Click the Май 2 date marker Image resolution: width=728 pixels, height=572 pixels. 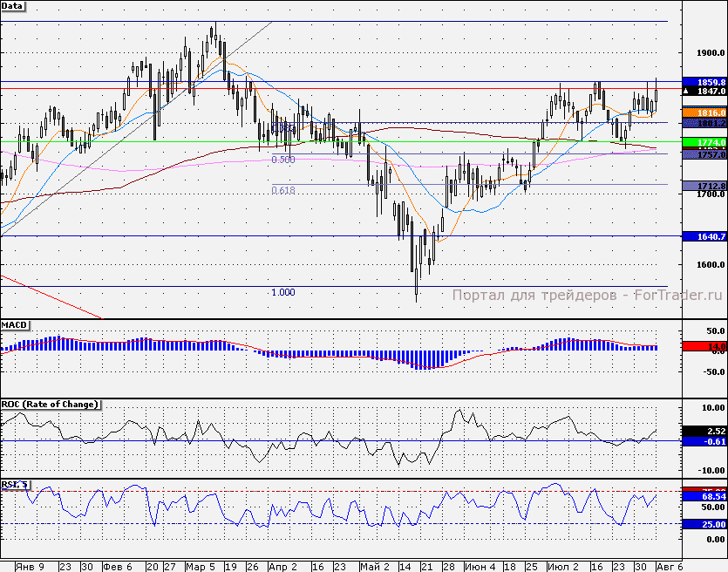click(x=375, y=566)
